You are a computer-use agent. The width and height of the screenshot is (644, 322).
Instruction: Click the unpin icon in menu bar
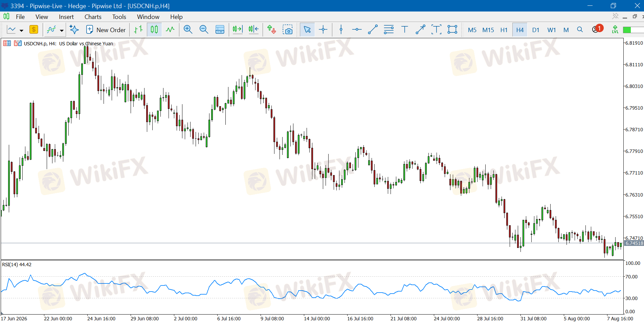pos(615,16)
